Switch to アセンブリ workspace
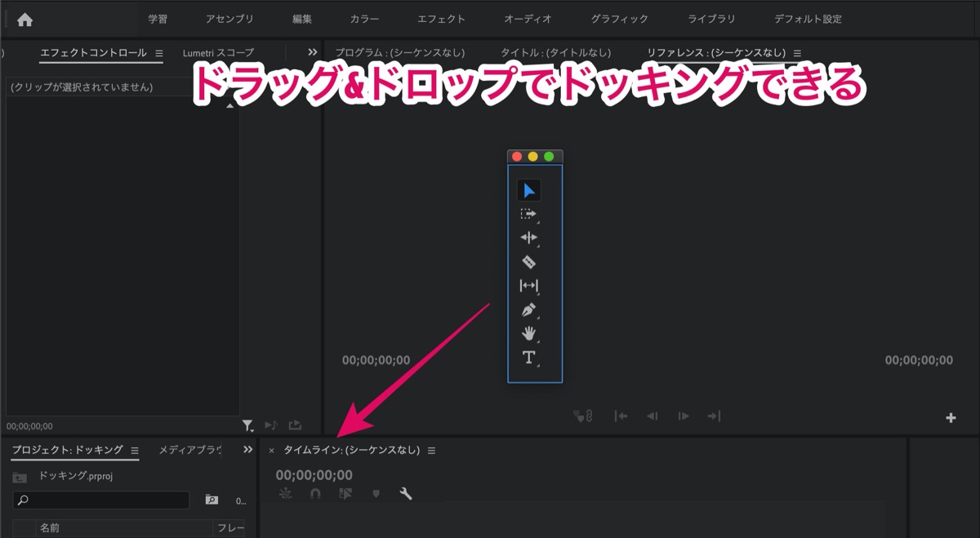 click(229, 19)
